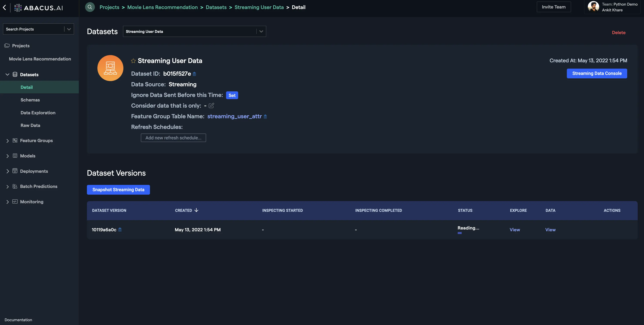Click the streaming_user_attr table link
Image resolution: width=644 pixels, height=325 pixels.
234,116
